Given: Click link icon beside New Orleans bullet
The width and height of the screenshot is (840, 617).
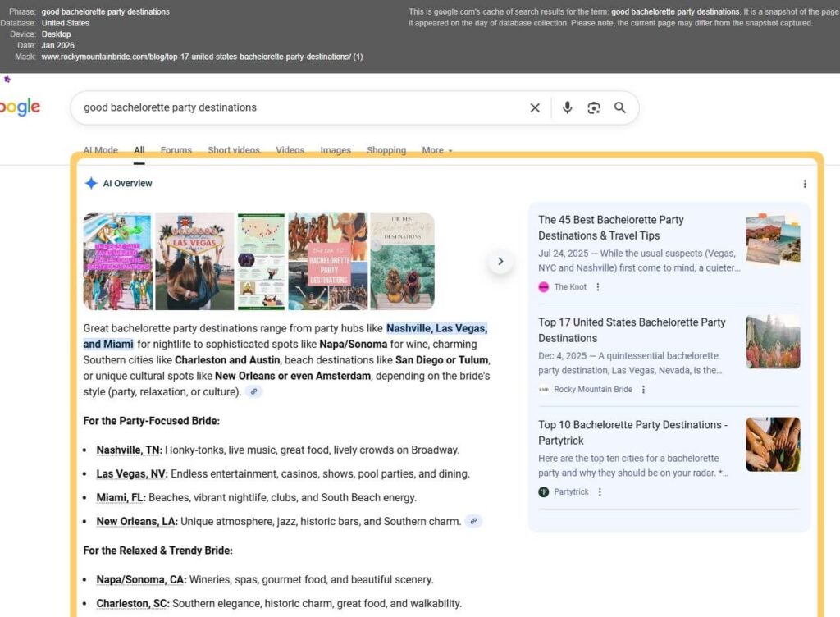Looking at the screenshot, I should (x=473, y=521).
